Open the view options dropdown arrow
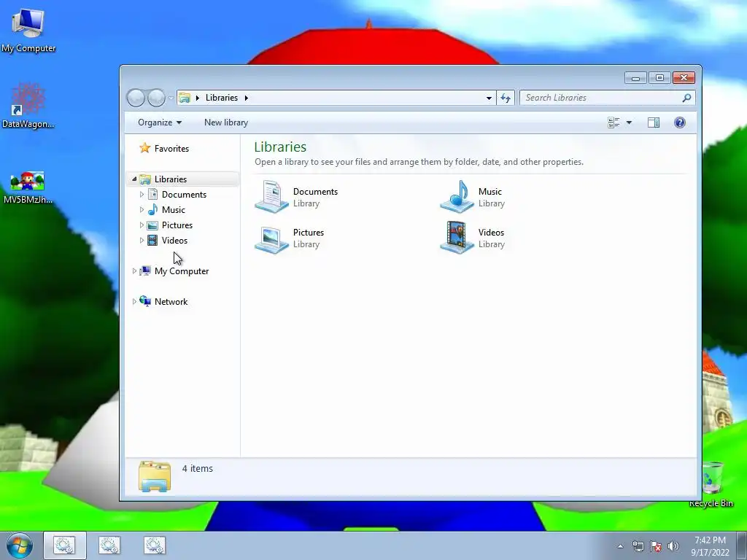Screen dimensions: 747x560 click(629, 122)
